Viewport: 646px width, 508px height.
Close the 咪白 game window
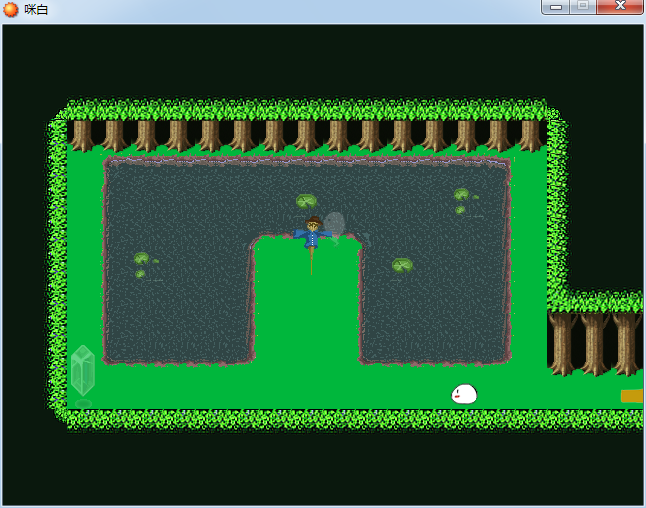pos(620,7)
